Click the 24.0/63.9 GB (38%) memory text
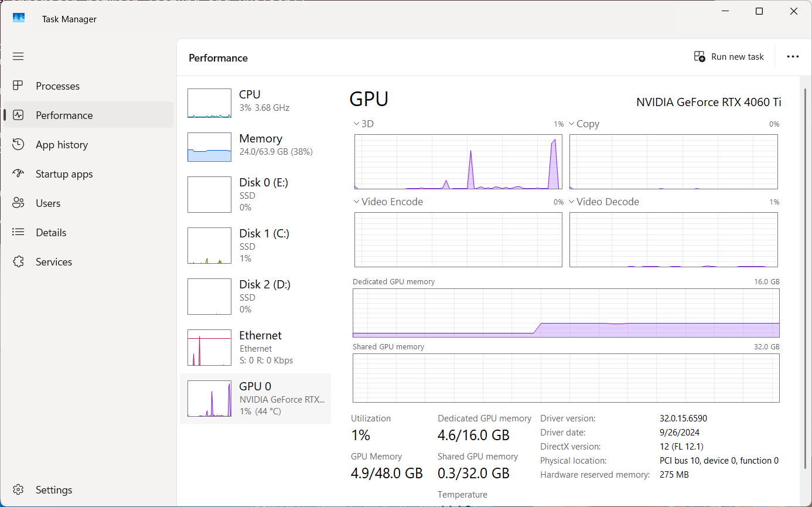 click(276, 152)
